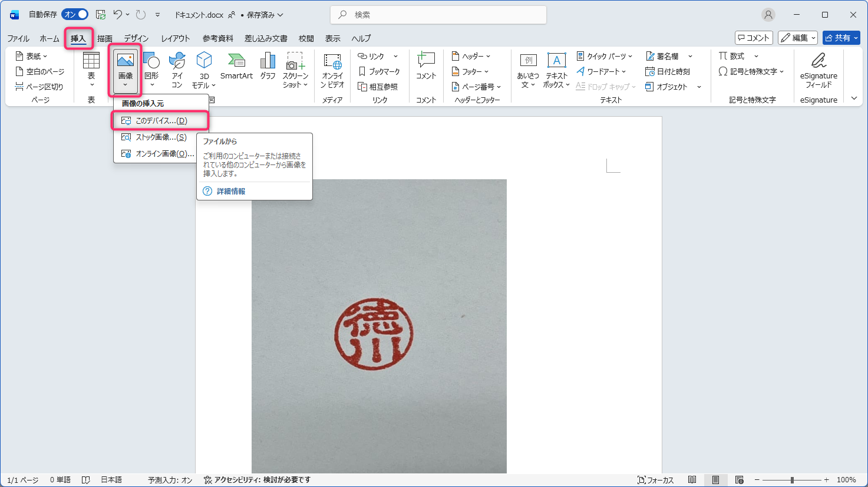Click the 共有 button
The image size is (868, 487).
[841, 38]
